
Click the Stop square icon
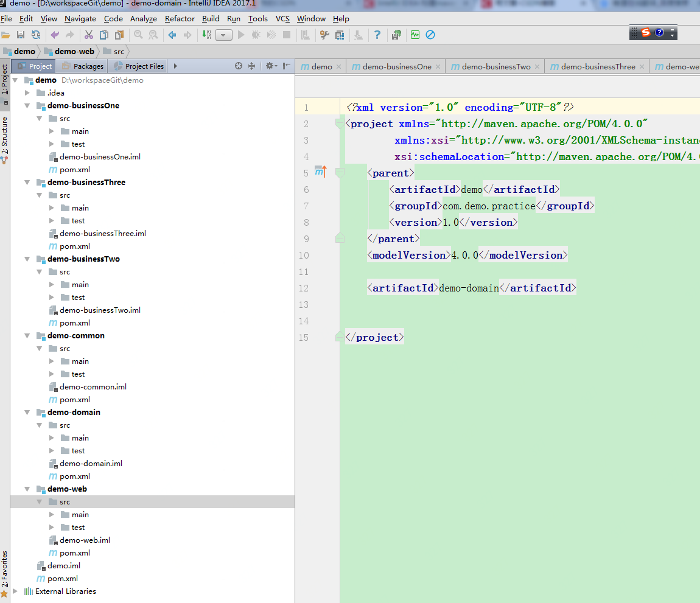[x=287, y=35]
